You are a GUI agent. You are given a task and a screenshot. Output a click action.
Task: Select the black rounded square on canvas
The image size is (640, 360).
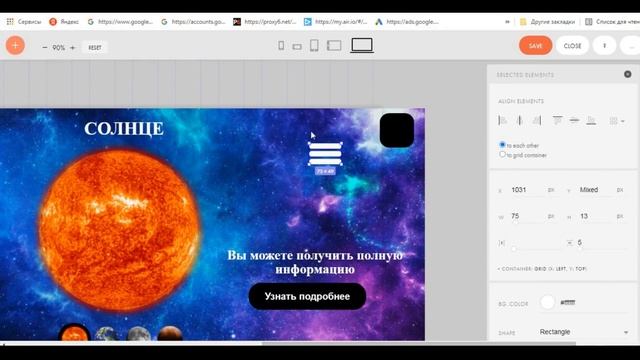397,130
